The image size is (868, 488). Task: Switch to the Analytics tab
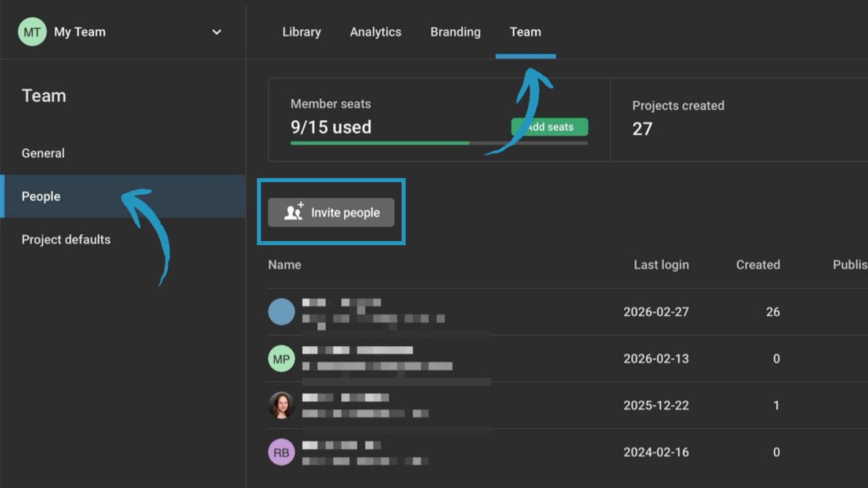point(375,32)
